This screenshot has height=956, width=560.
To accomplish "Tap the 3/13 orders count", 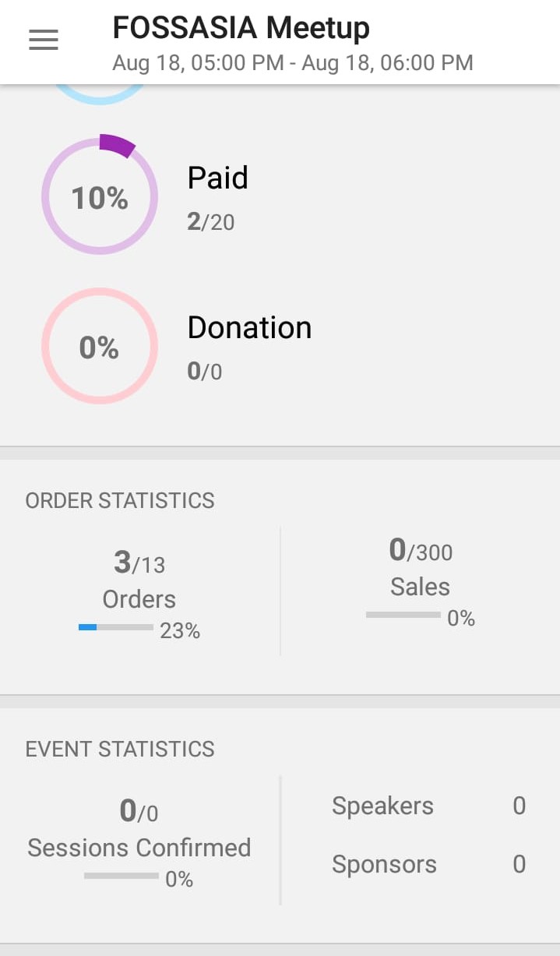I will coord(139,563).
